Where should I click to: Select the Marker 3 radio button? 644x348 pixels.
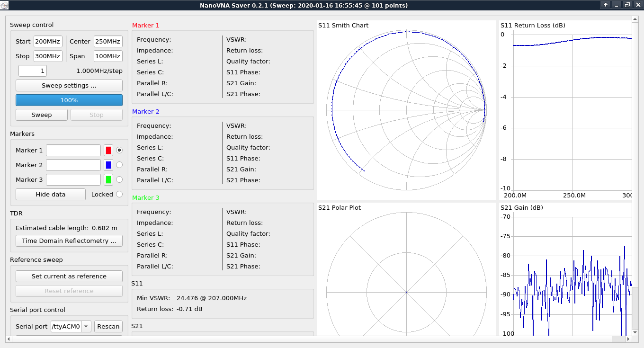[119, 179]
